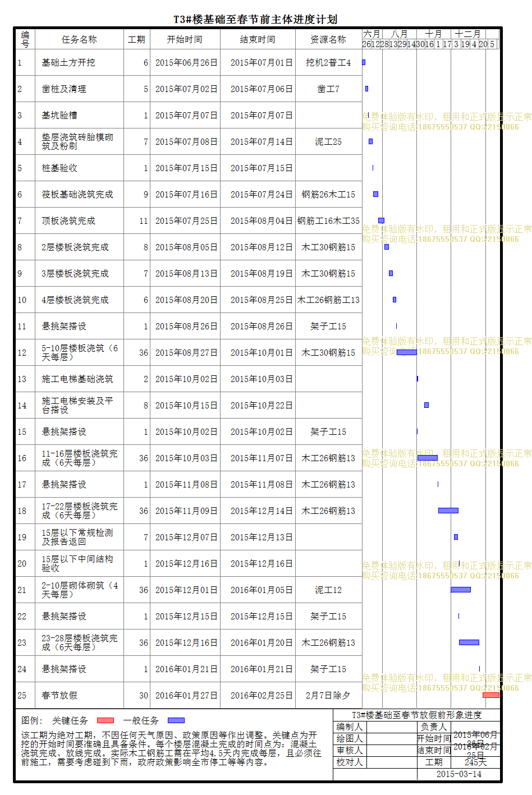Image resolution: width=532 pixels, height=795 pixels.
Task: Click the footer date 2015-03-14
Action: click(459, 774)
